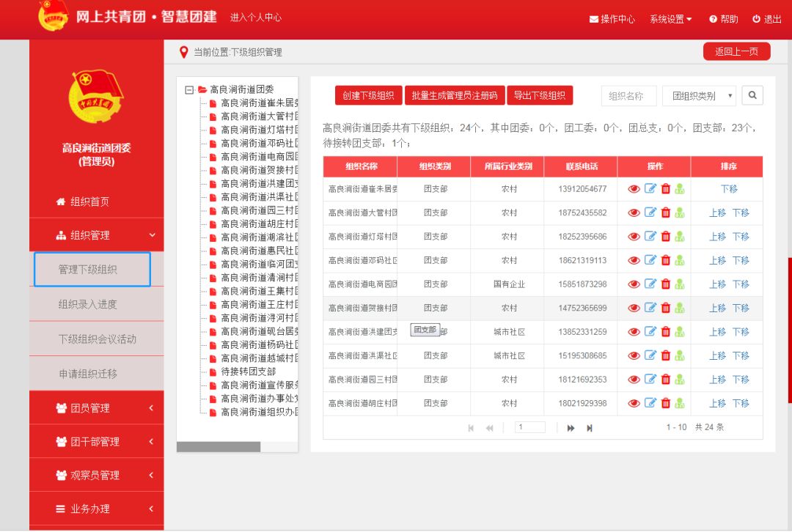Delete organization with phone 18021929398

click(666, 403)
